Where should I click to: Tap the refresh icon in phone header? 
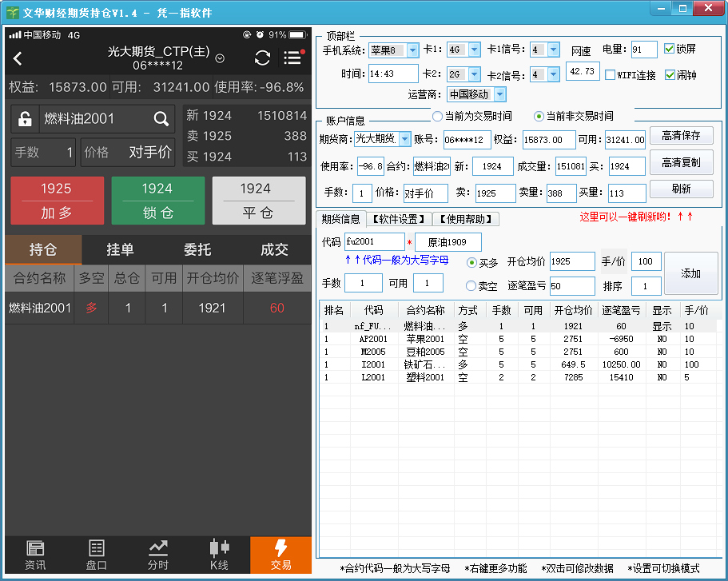[262, 58]
